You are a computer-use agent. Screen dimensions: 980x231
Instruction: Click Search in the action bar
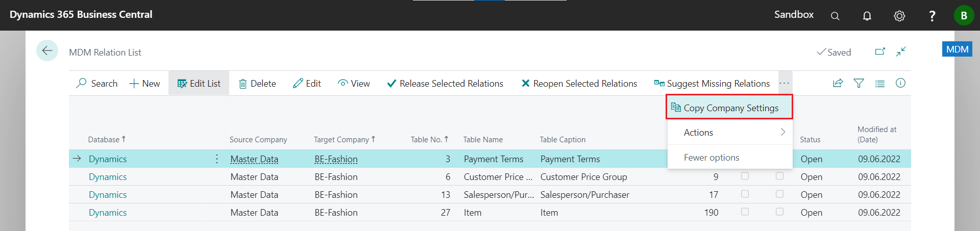pyautogui.click(x=97, y=84)
